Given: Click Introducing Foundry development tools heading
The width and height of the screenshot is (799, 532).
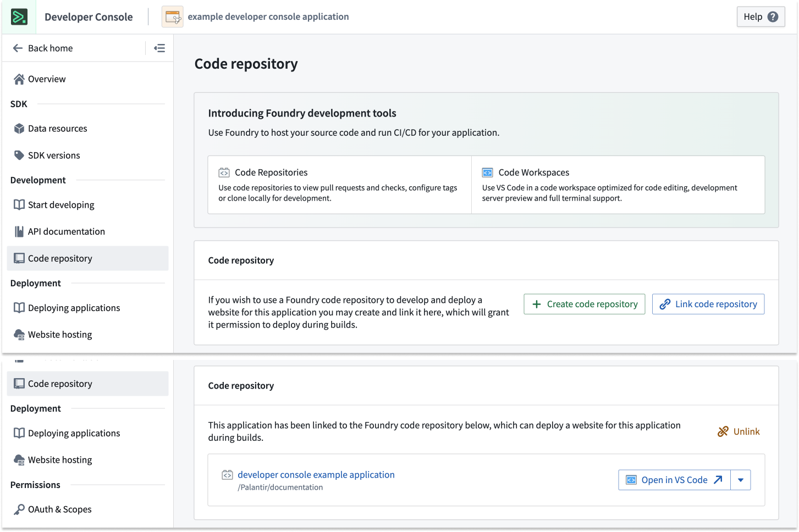Looking at the screenshot, I should [302, 113].
